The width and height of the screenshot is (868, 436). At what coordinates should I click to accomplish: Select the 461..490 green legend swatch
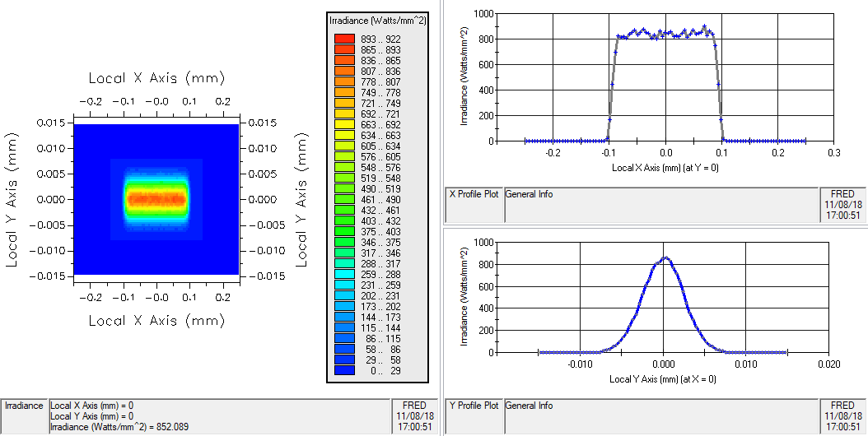[x=344, y=199]
